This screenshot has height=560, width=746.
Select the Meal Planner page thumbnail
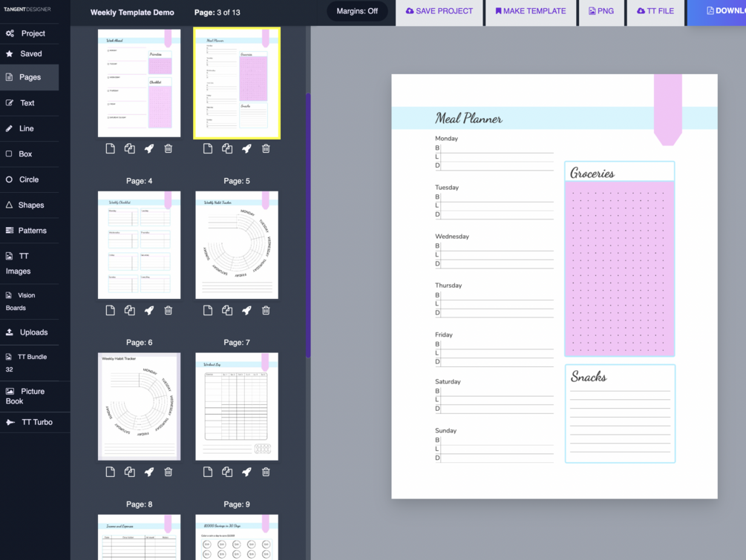pos(237,83)
